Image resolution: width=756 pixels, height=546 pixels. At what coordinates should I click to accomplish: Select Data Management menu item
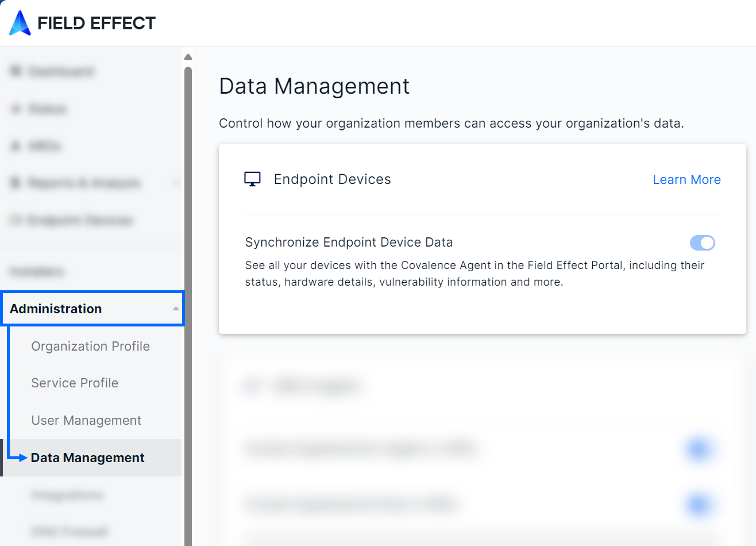pyautogui.click(x=91, y=458)
